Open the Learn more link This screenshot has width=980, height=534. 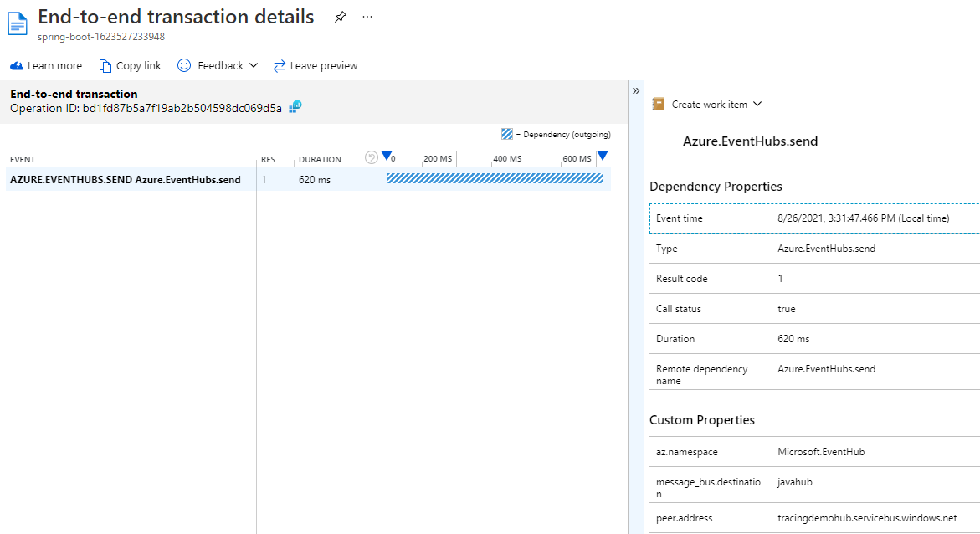(54, 65)
